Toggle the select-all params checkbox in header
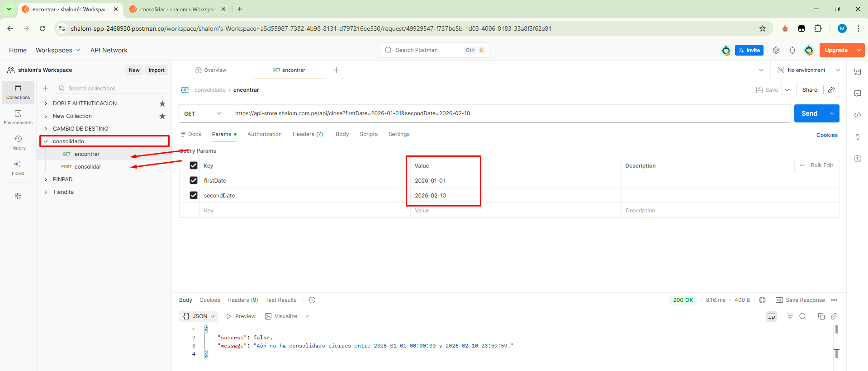This screenshot has height=371, width=868. point(194,165)
